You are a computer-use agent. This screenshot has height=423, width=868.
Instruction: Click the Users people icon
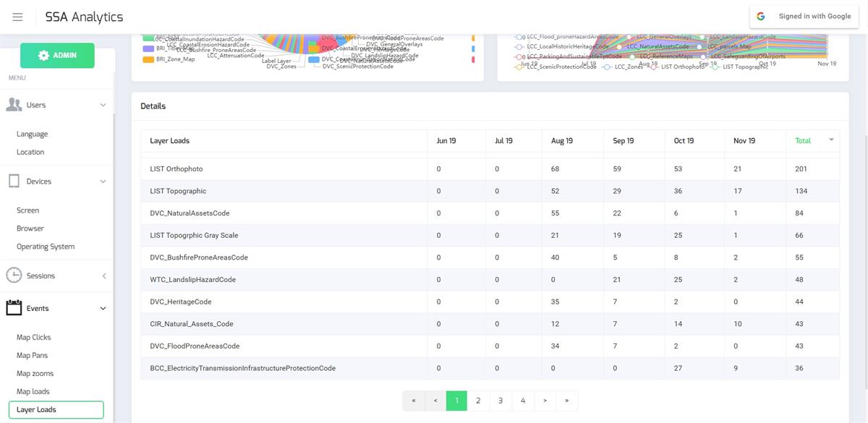14,105
